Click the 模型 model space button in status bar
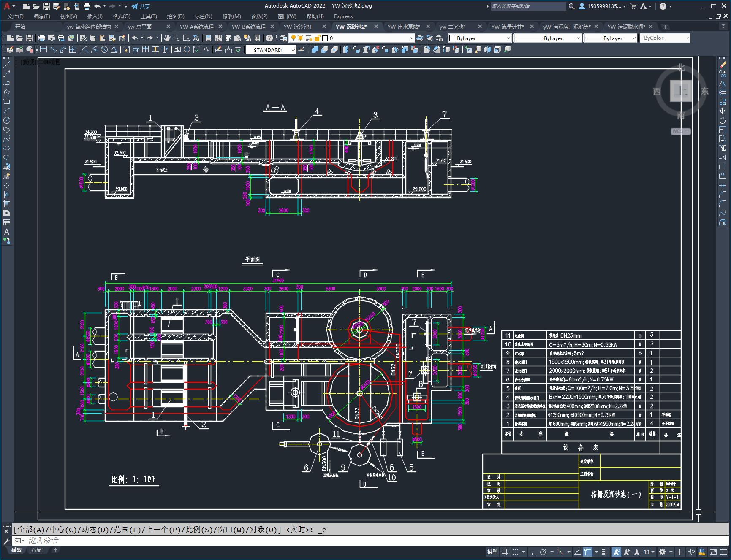731x560 pixels. (x=492, y=552)
